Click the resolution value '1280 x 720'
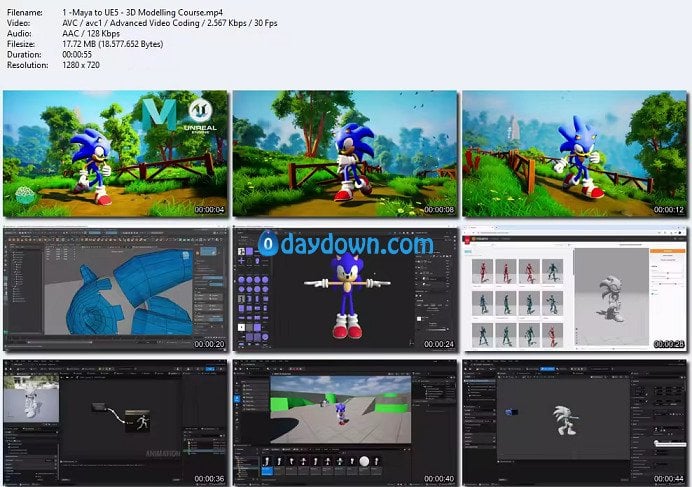 [81, 65]
